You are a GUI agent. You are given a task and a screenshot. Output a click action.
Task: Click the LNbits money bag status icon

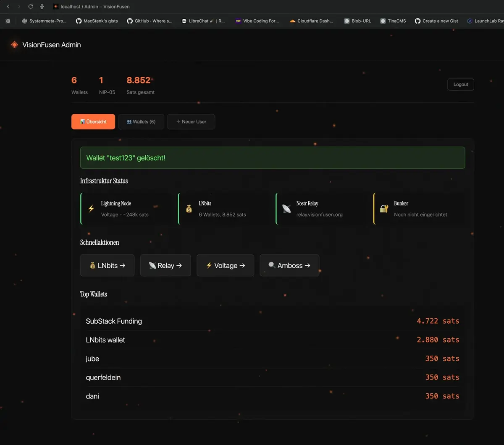189,209
